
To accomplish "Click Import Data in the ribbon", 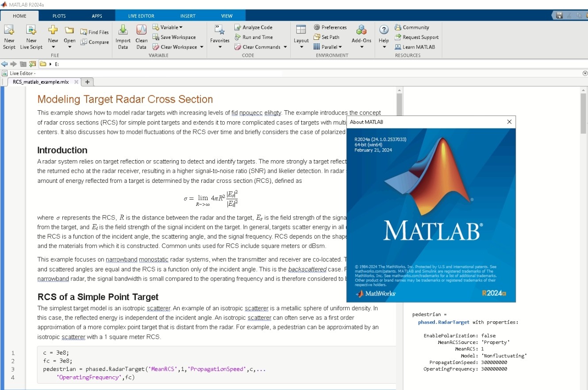I will click(123, 37).
